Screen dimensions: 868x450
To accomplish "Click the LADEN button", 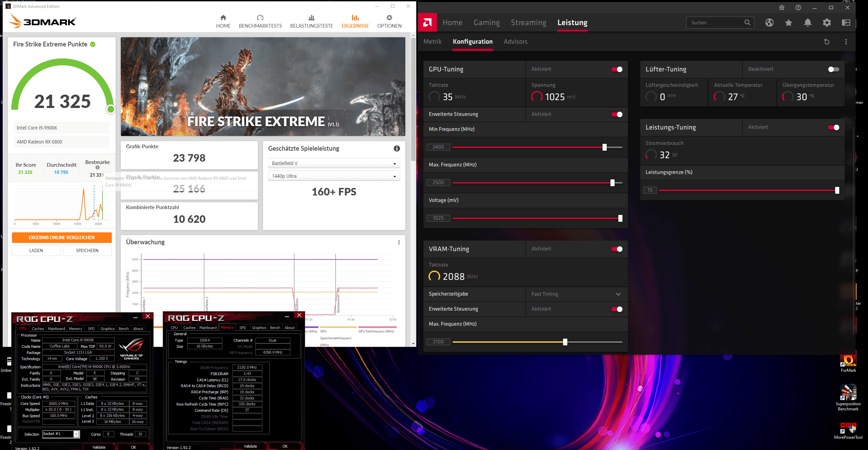I will [x=36, y=250].
